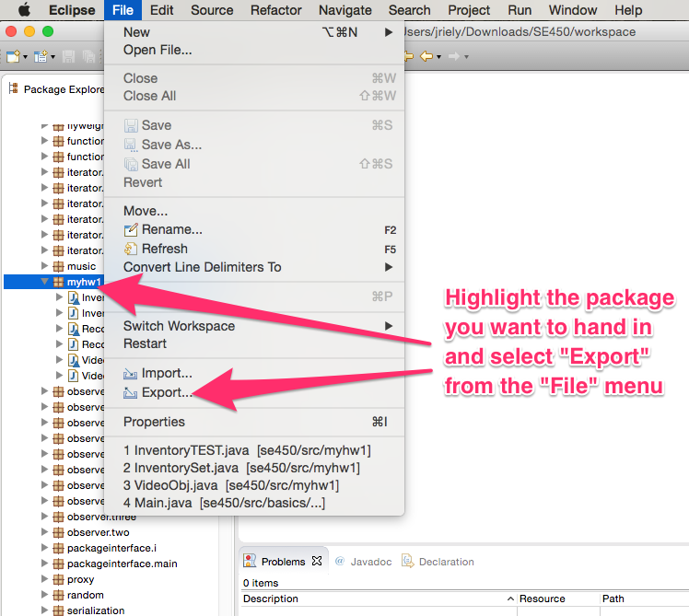Image resolution: width=689 pixels, height=616 pixels.
Task: Click the Export icon in File menu
Action: coord(131,393)
